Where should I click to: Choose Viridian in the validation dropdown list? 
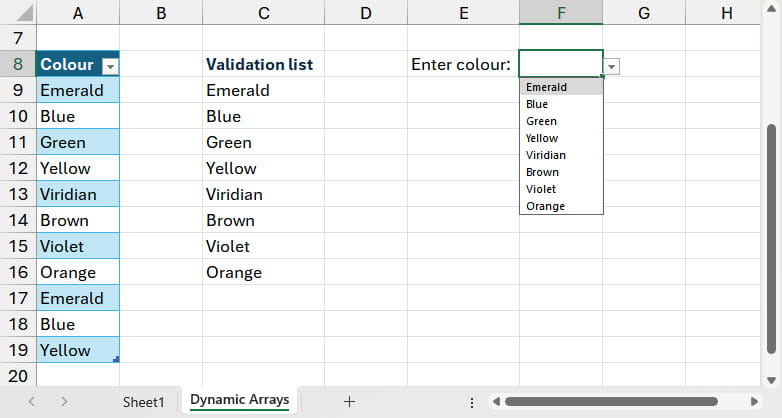pos(546,155)
